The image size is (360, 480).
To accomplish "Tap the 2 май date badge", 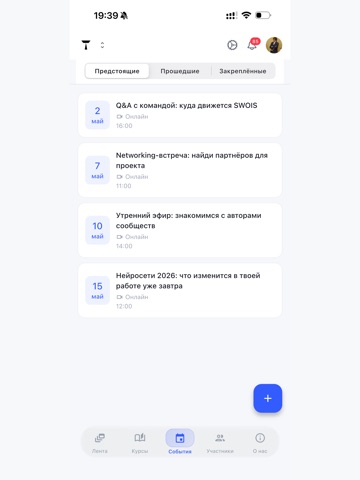I will point(97,115).
